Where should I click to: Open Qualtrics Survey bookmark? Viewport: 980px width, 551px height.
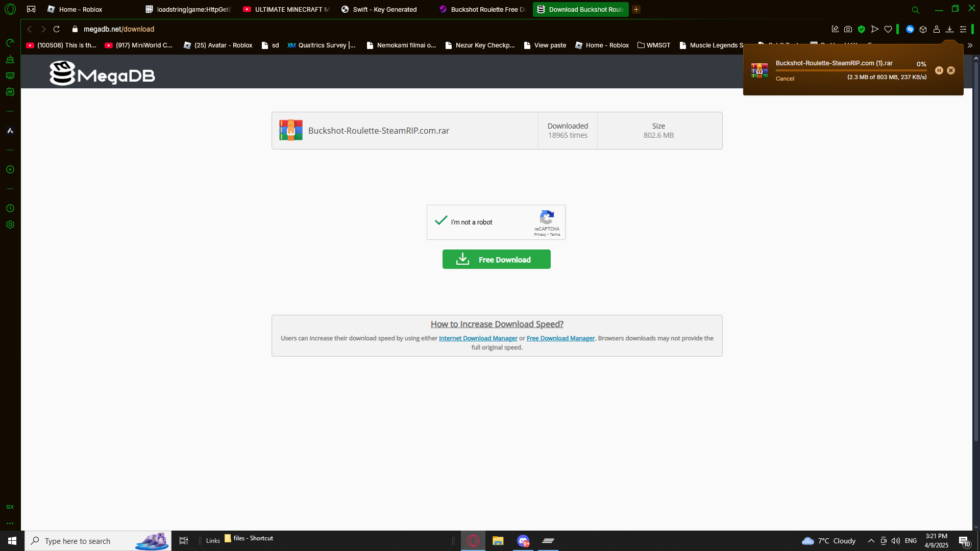point(322,45)
